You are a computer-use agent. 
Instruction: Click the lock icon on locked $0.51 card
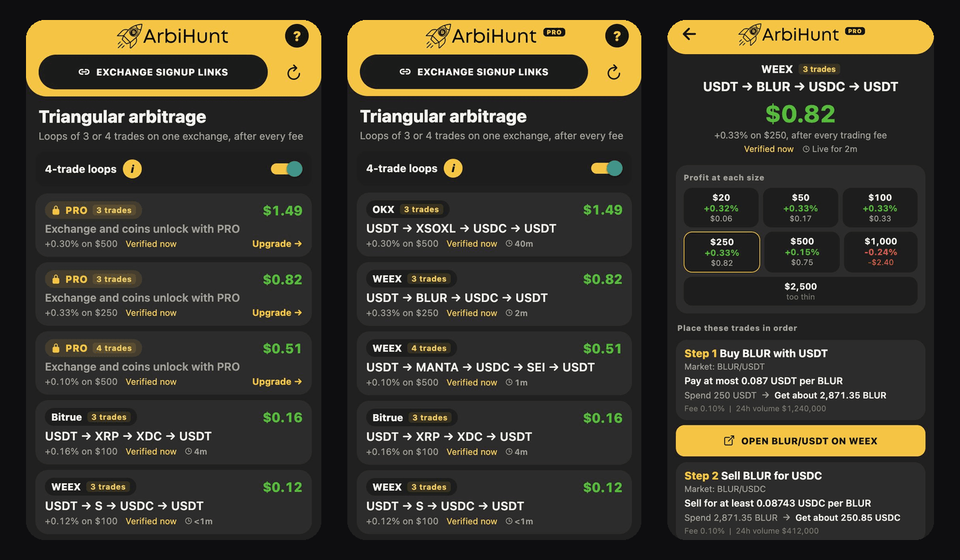(56, 348)
